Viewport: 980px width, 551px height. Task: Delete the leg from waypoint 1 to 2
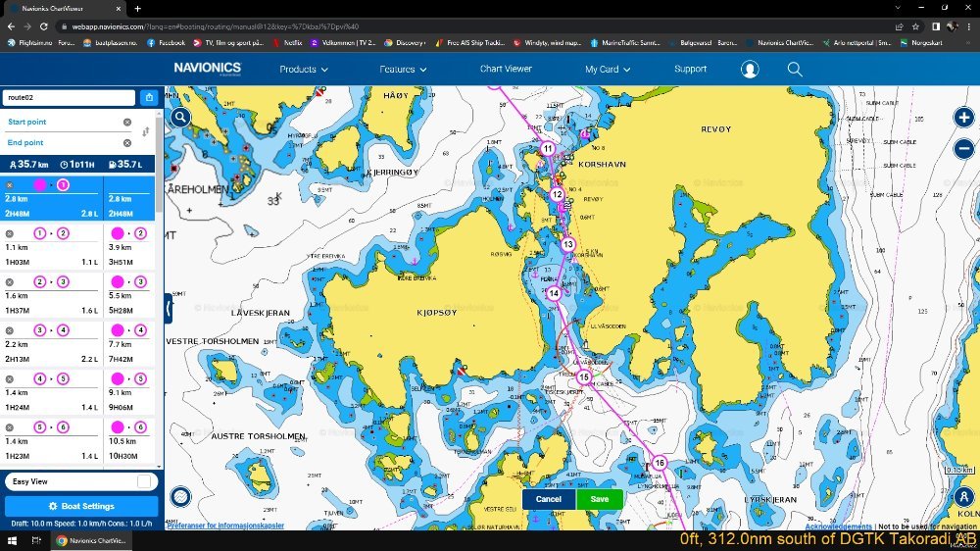10,234
